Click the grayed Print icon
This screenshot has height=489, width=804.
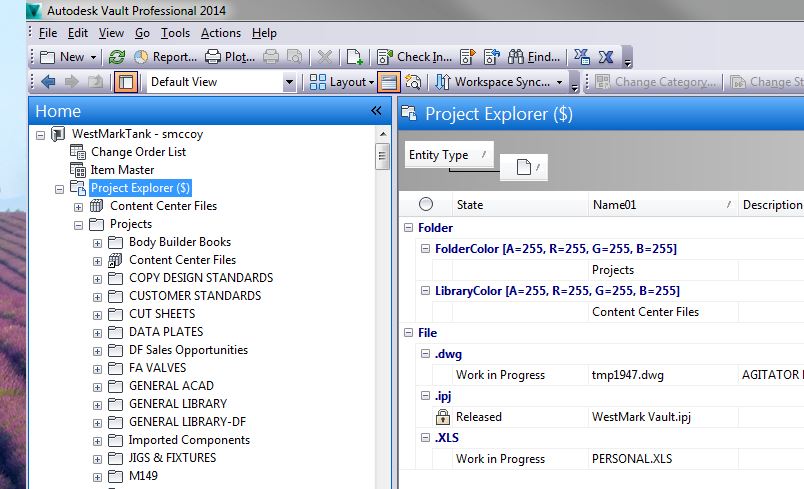tap(271, 57)
